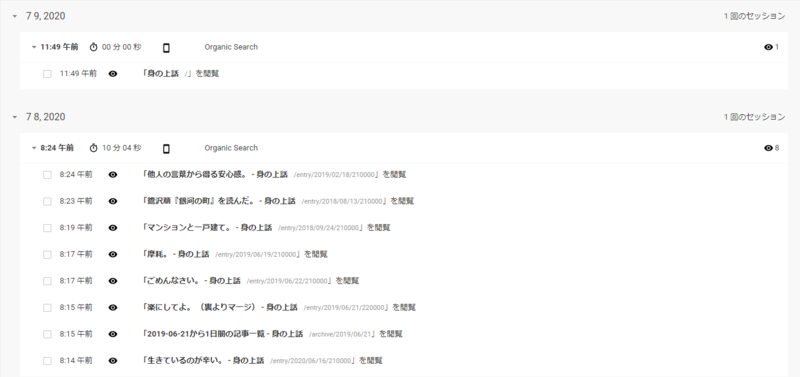Click eye icon on 8:23 午前 row
This screenshot has width=800, height=377.
coord(113,201)
